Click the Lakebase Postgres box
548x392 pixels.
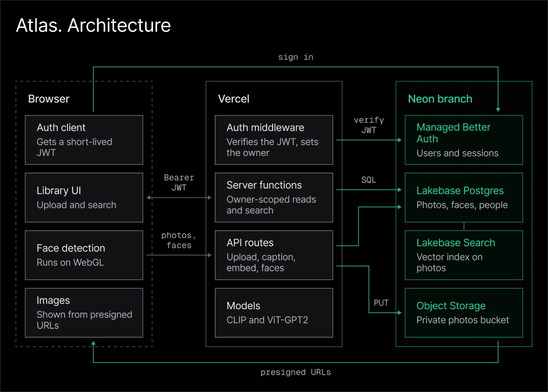click(x=464, y=197)
